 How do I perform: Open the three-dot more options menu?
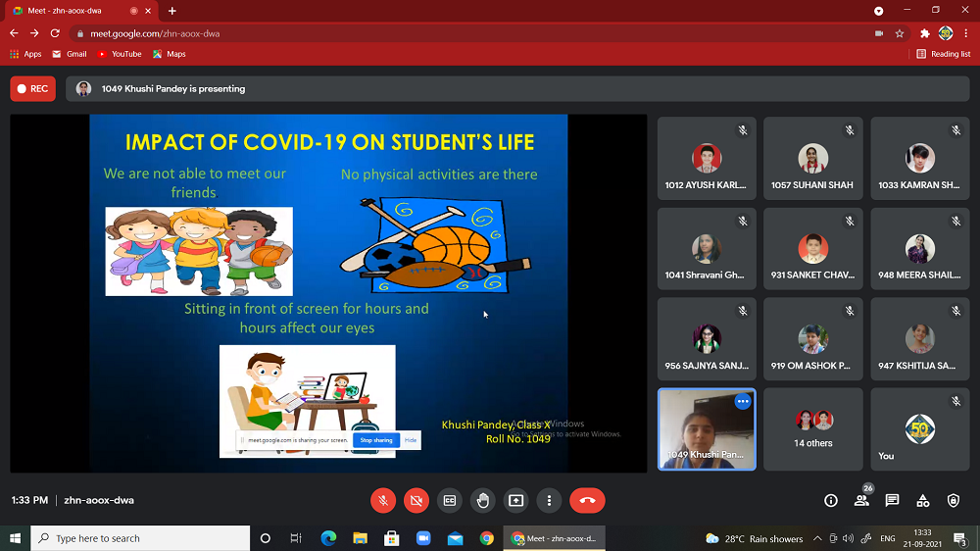pyautogui.click(x=550, y=500)
